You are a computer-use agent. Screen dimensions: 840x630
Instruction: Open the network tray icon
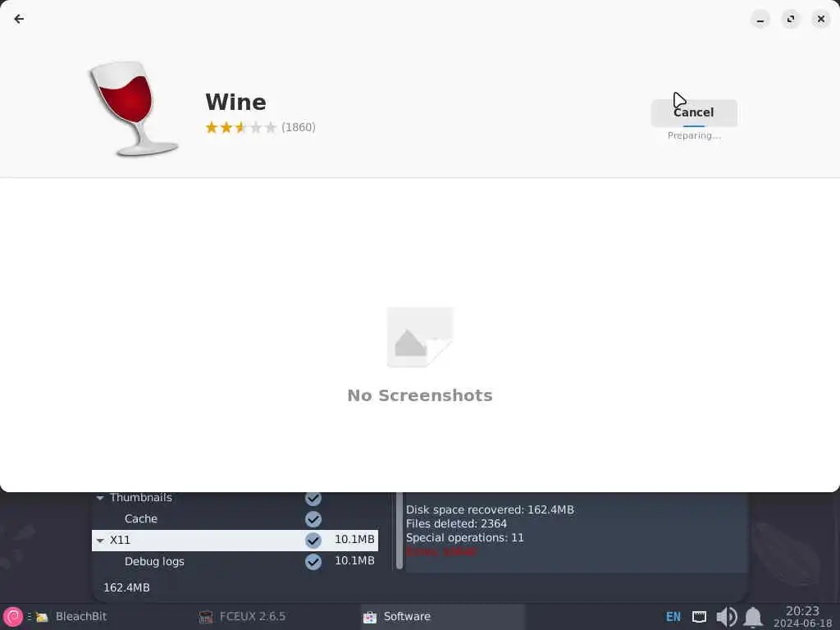coord(699,617)
